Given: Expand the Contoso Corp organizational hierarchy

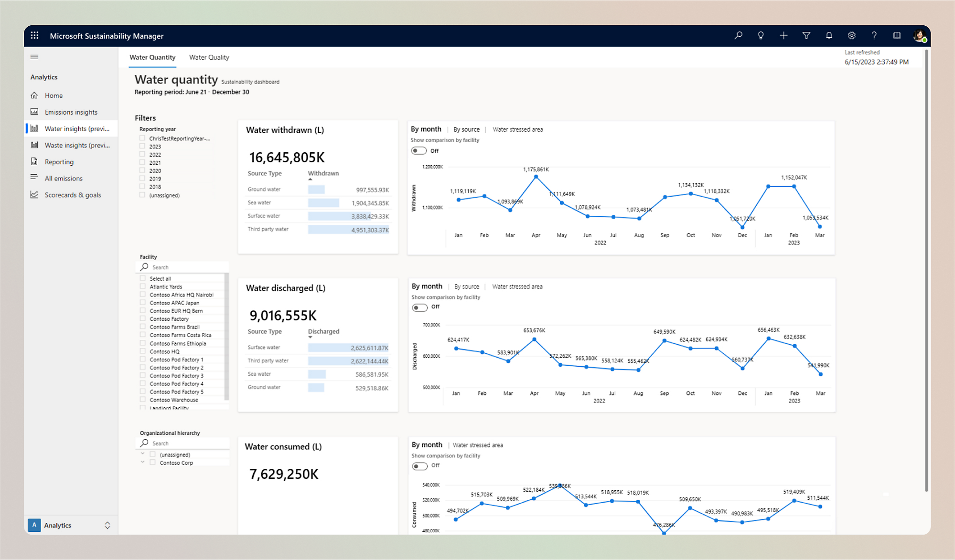Looking at the screenshot, I should [142, 462].
